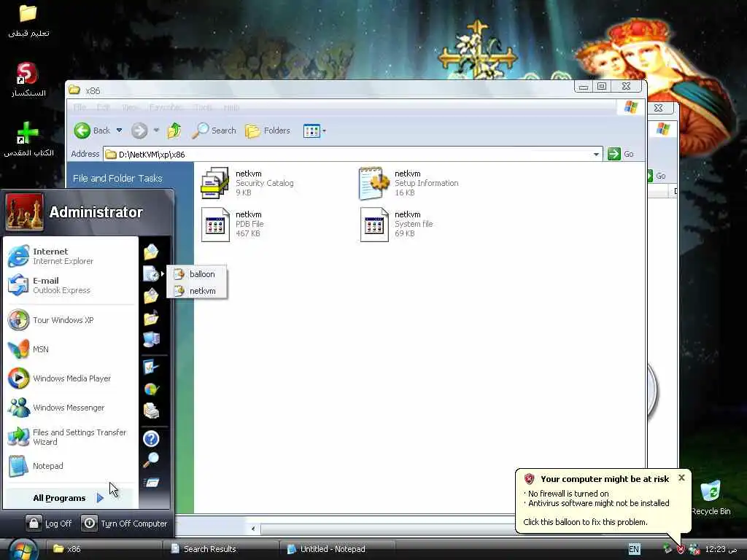747x560 pixels.
Task: Open Views dropdown arrow in toolbar
Action: pos(325,131)
